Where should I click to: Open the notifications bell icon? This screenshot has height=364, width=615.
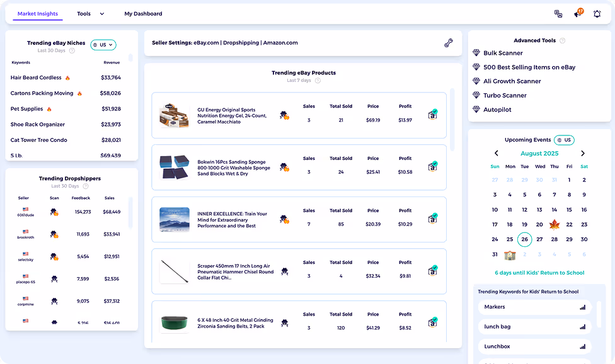(597, 14)
